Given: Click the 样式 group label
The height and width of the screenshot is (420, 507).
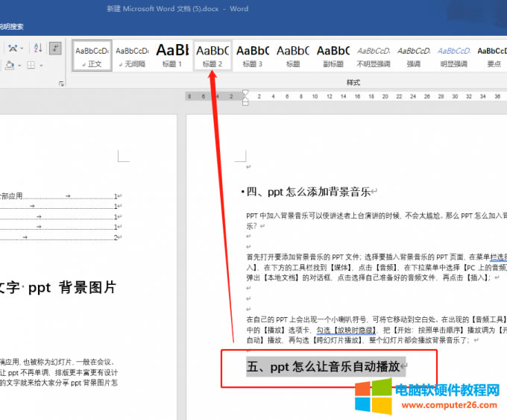Looking at the screenshot, I should tap(353, 83).
